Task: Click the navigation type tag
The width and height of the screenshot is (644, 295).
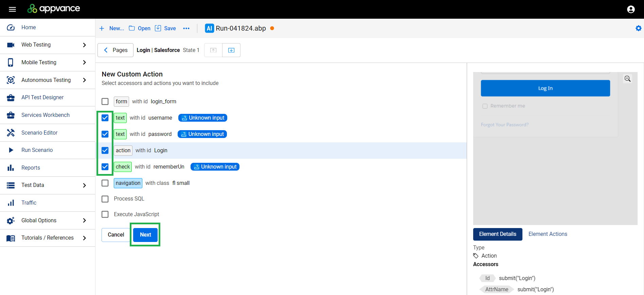Action: 128,183
